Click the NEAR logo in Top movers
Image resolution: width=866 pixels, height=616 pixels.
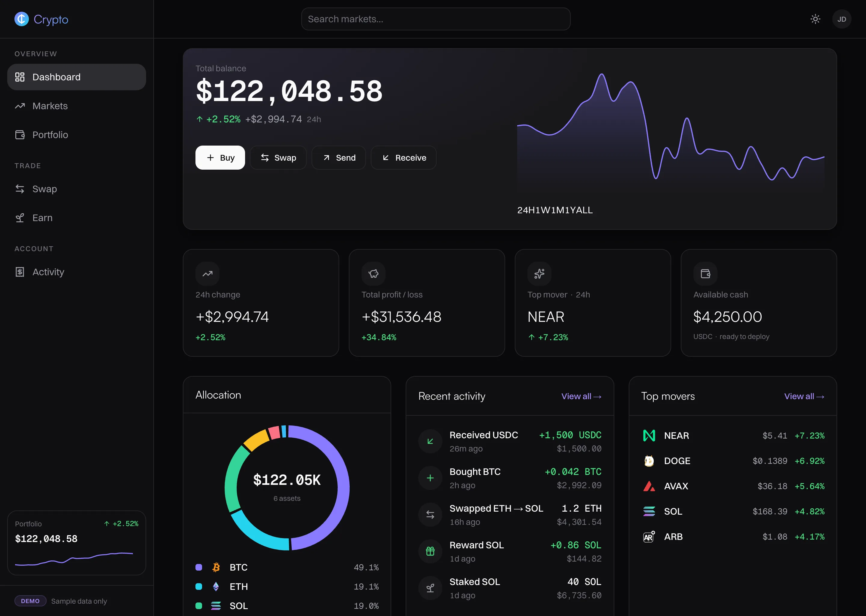click(x=649, y=436)
